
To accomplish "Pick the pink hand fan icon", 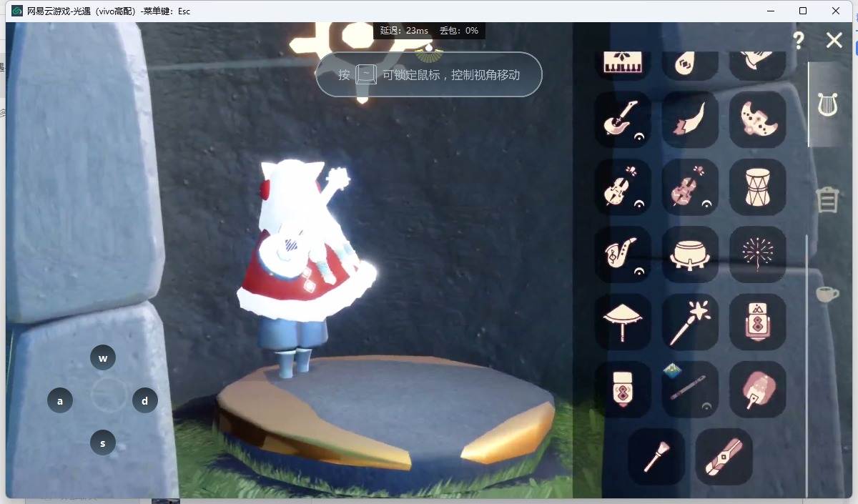I will pos(758,389).
